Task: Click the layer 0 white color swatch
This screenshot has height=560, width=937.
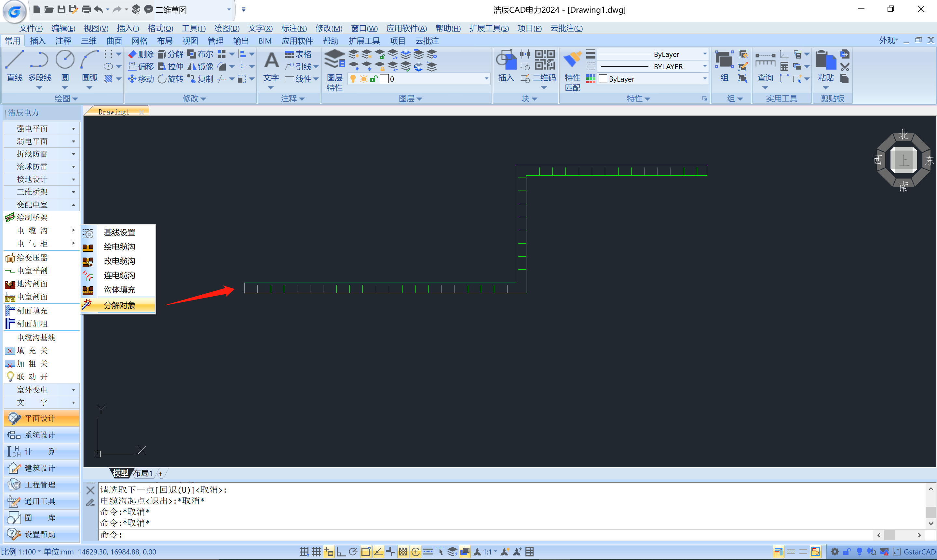Action: 384,79
